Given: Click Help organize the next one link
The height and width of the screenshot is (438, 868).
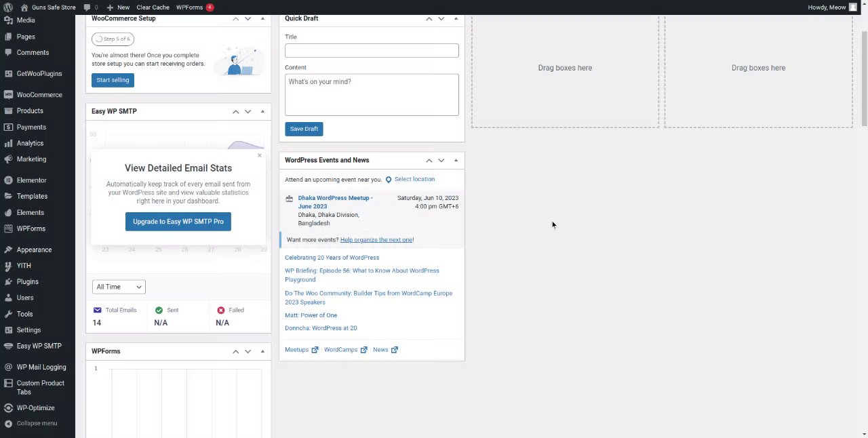Looking at the screenshot, I should click(x=376, y=240).
